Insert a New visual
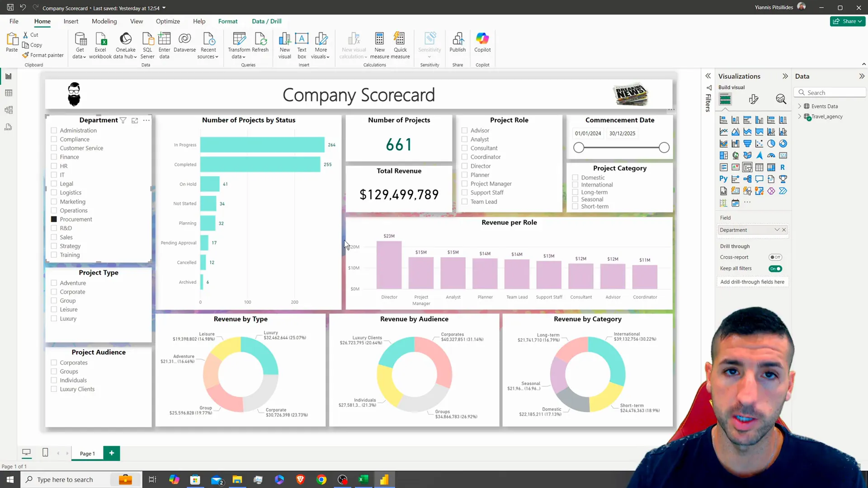This screenshot has height=488, width=868. (285, 46)
